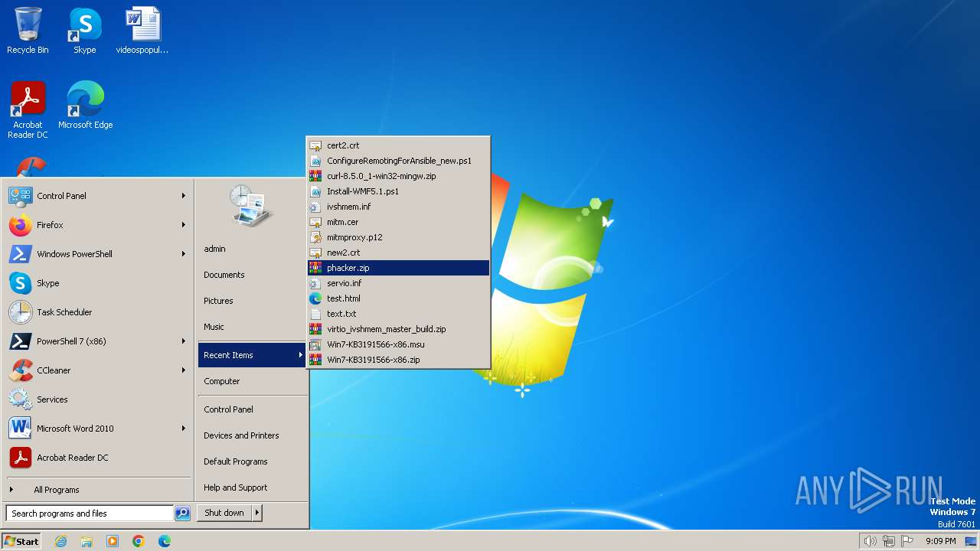Open the highlighted phacker.zip item

point(398,268)
